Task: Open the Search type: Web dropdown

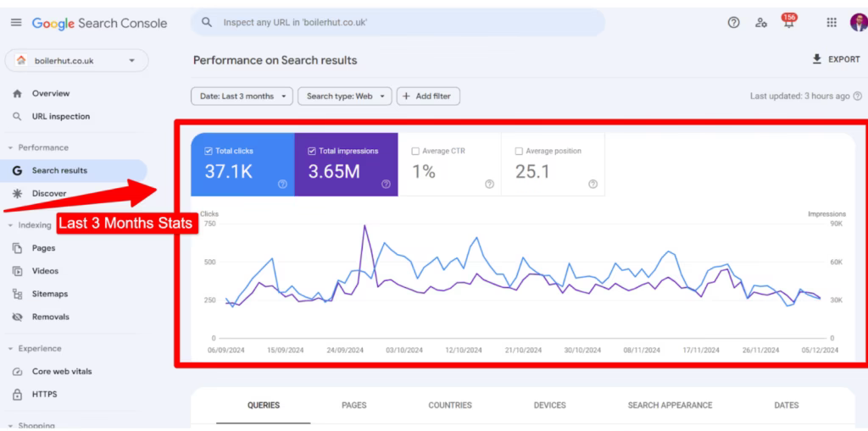Action: (x=344, y=97)
